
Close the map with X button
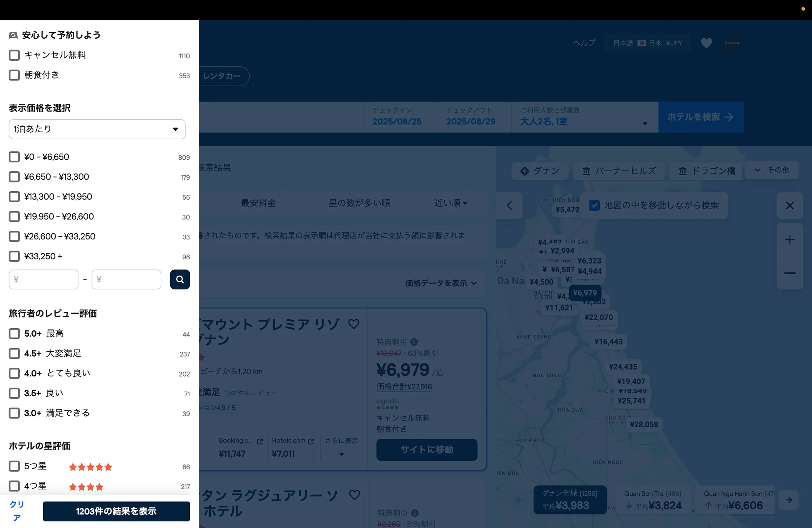pyautogui.click(x=790, y=205)
